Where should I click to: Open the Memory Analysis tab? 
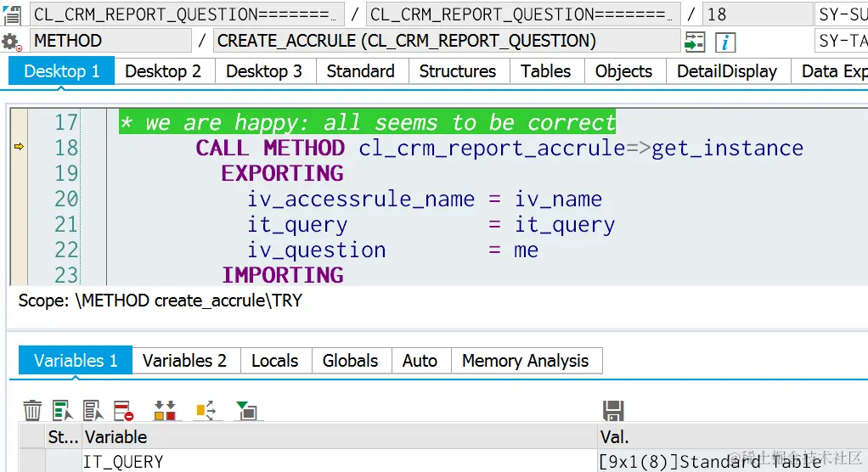coord(526,361)
